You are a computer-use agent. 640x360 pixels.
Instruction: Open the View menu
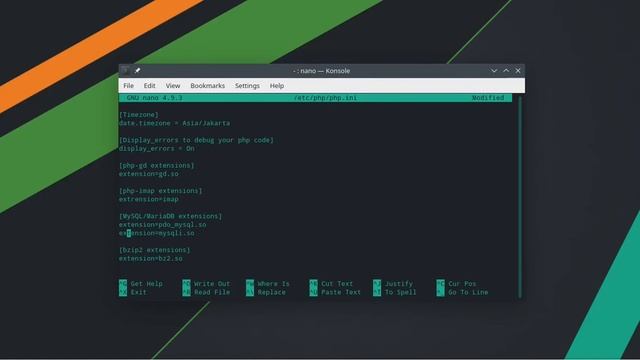tap(173, 86)
